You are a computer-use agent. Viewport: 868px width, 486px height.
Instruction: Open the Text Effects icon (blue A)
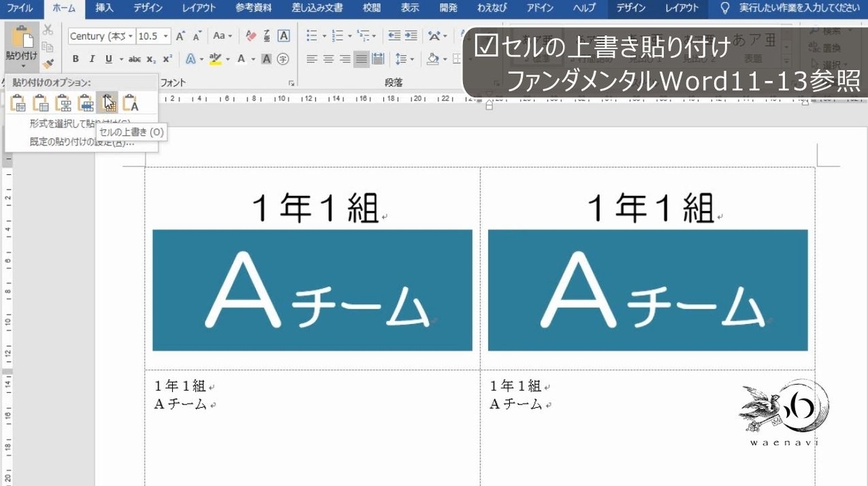(x=190, y=59)
